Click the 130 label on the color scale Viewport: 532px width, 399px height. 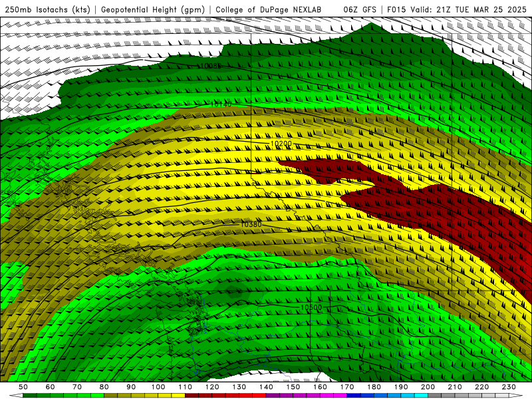click(x=239, y=387)
